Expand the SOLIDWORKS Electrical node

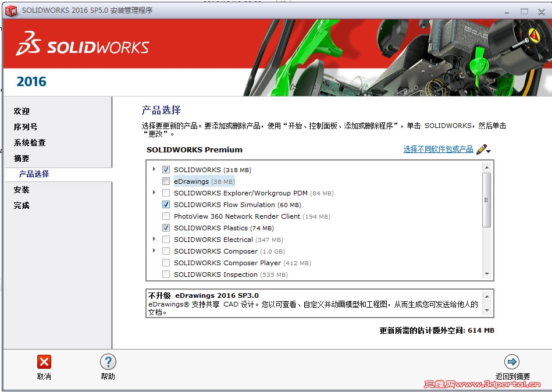click(154, 238)
